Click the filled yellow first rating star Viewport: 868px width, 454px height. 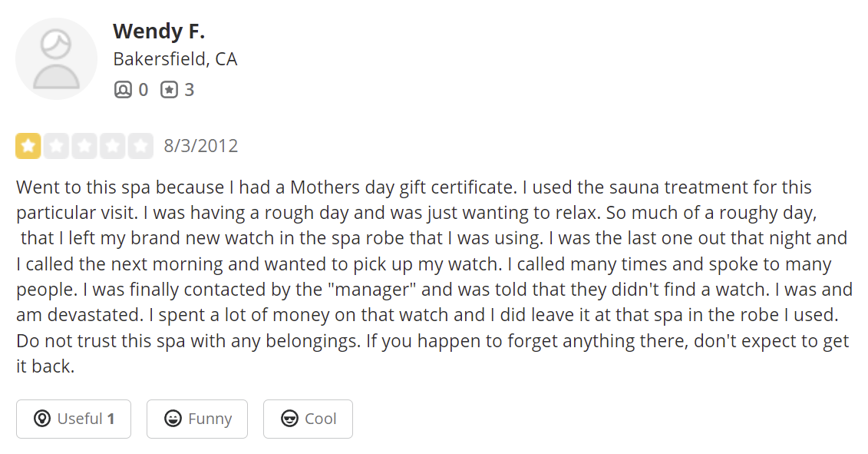pos(28,146)
